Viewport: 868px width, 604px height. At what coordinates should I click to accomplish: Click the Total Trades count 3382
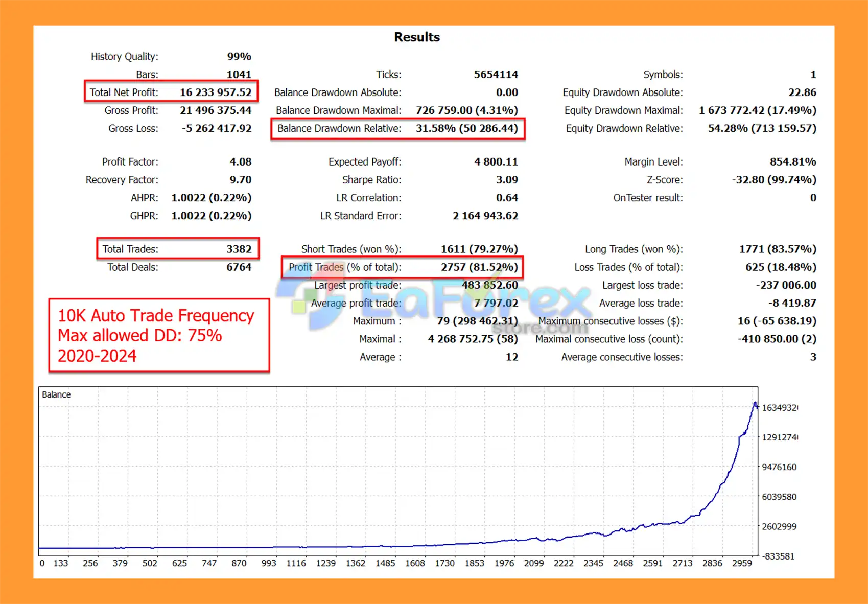point(239,249)
